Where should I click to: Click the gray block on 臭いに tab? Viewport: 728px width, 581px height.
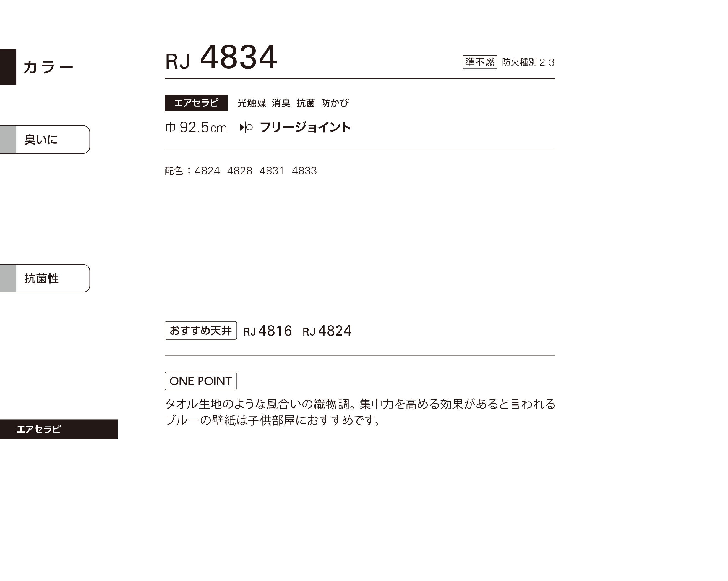pyautogui.click(x=8, y=139)
